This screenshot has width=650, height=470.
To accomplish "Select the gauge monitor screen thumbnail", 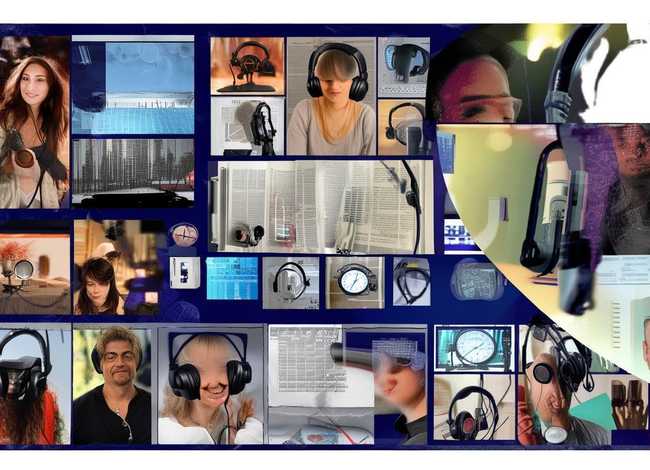I will [474, 348].
